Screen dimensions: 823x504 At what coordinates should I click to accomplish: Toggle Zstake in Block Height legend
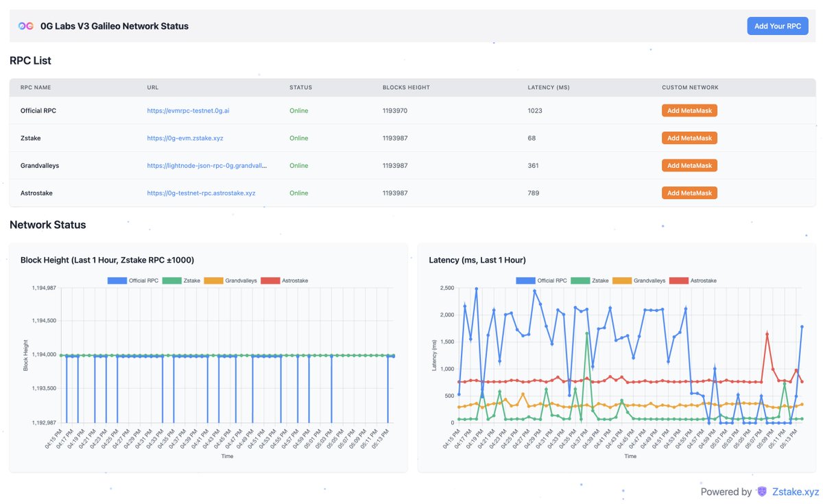pos(182,280)
